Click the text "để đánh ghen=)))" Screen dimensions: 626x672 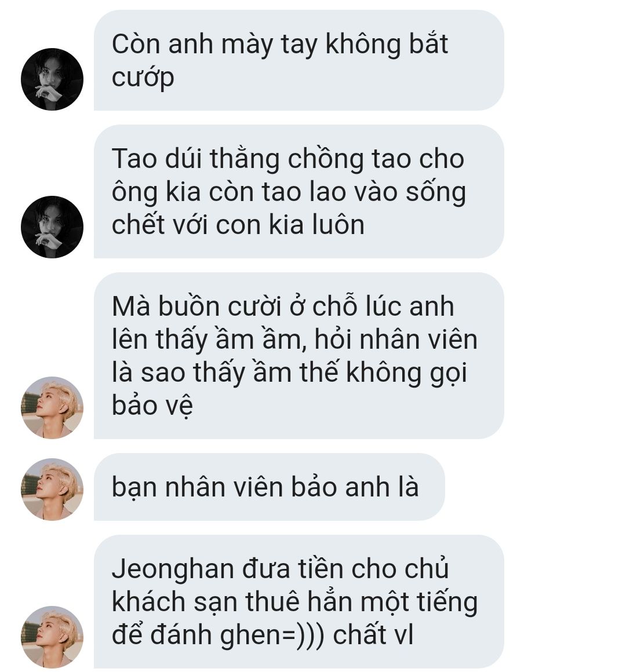click(x=219, y=636)
